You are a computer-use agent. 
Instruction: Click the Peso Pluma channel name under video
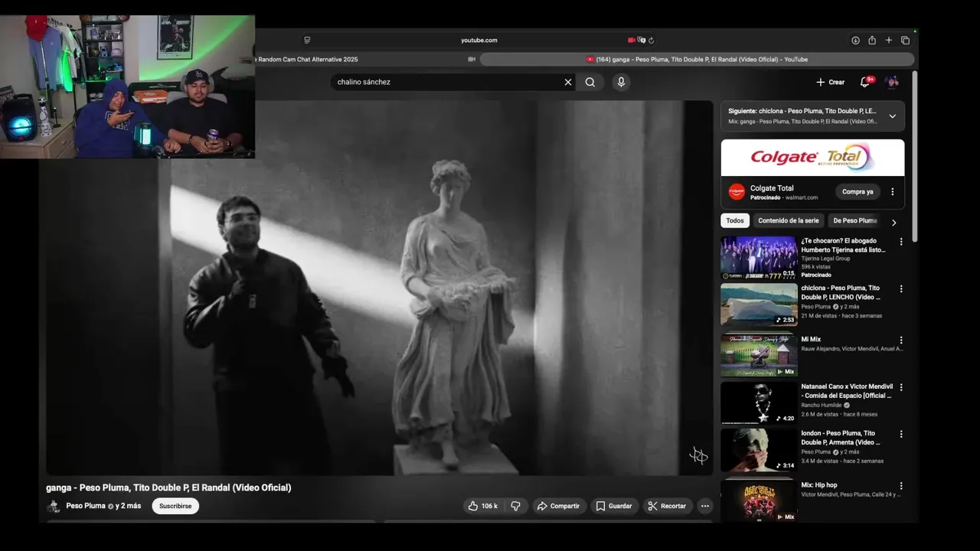coord(86,506)
